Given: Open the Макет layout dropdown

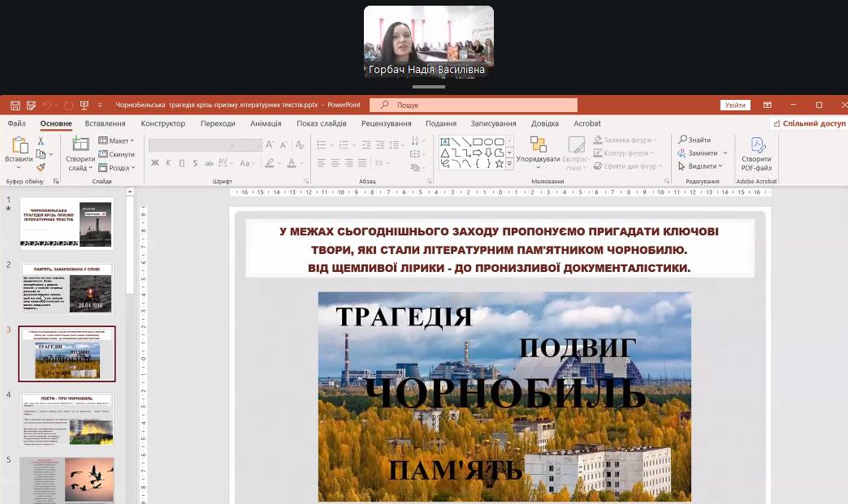Looking at the screenshot, I should (116, 140).
